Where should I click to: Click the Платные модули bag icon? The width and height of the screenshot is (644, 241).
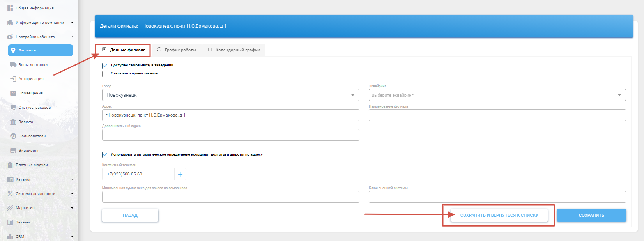pyautogui.click(x=10, y=165)
